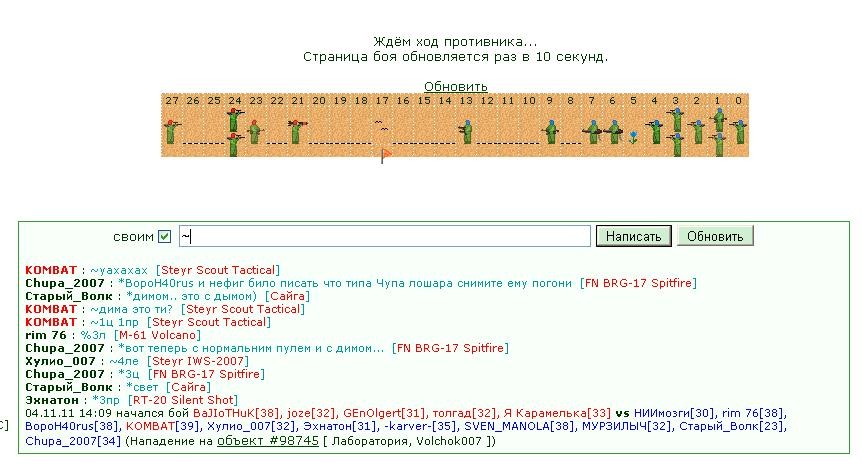862x473 pixels.
Task: Open Steyr Scout Tactical link in 'yaxaxax' row
Action: pyautogui.click(x=218, y=270)
